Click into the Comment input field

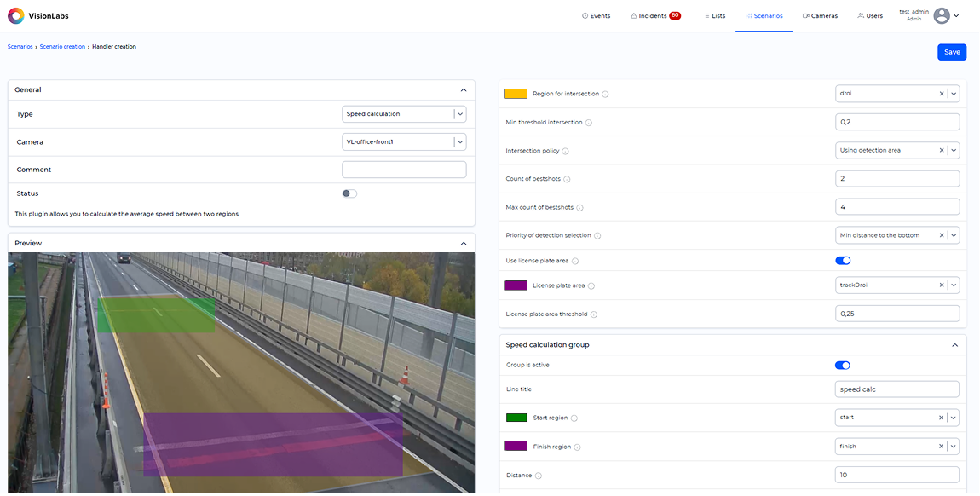(x=404, y=170)
